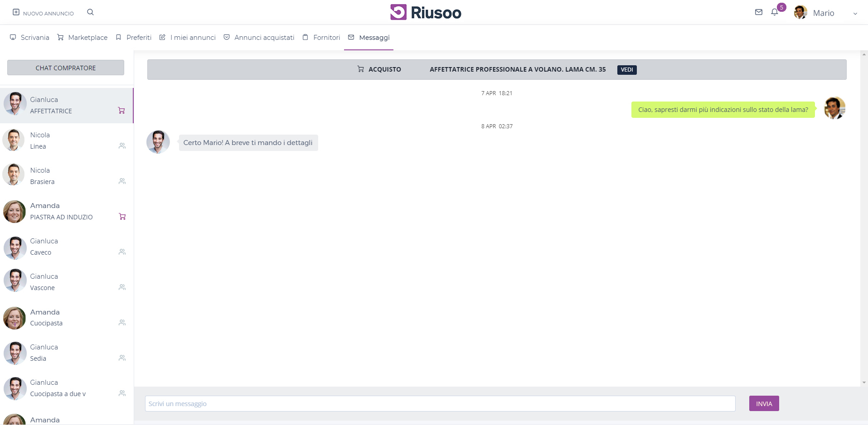This screenshot has height=436, width=868.
Task: Open the messages envelope icon in the header
Action: pyautogui.click(x=758, y=12)
